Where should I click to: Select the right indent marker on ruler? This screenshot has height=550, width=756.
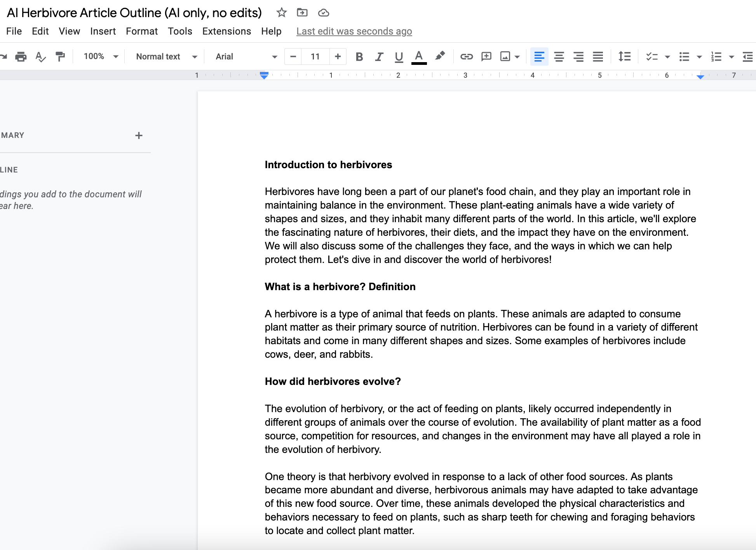point(700,77)
